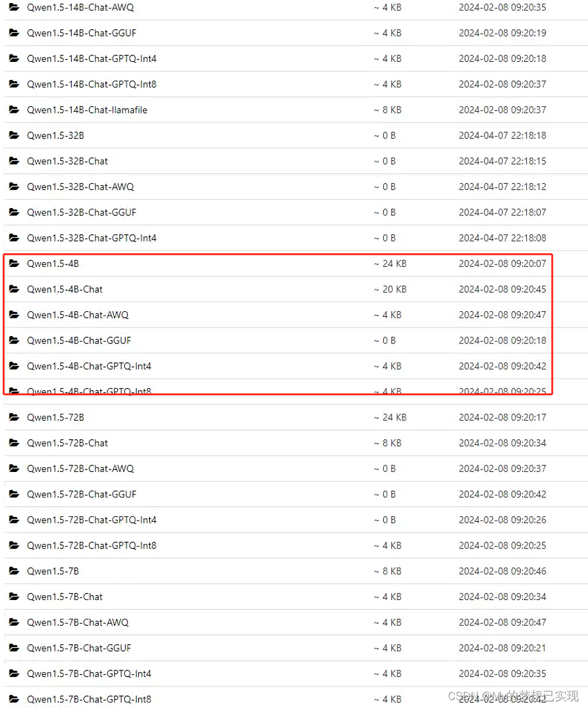Screen dimensions: 588x708
Task: Click the date 2024-02-08 09:20:07
Action: 503,264
